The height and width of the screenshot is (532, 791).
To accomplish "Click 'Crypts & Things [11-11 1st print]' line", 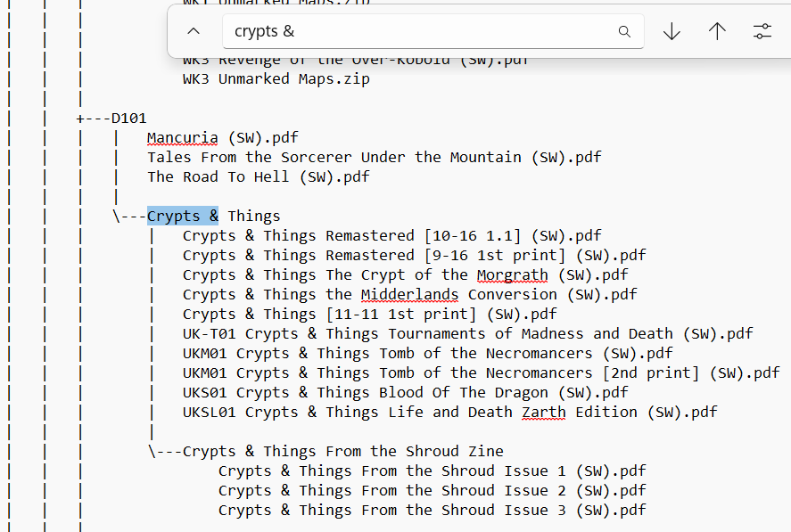I will [370, 315].
